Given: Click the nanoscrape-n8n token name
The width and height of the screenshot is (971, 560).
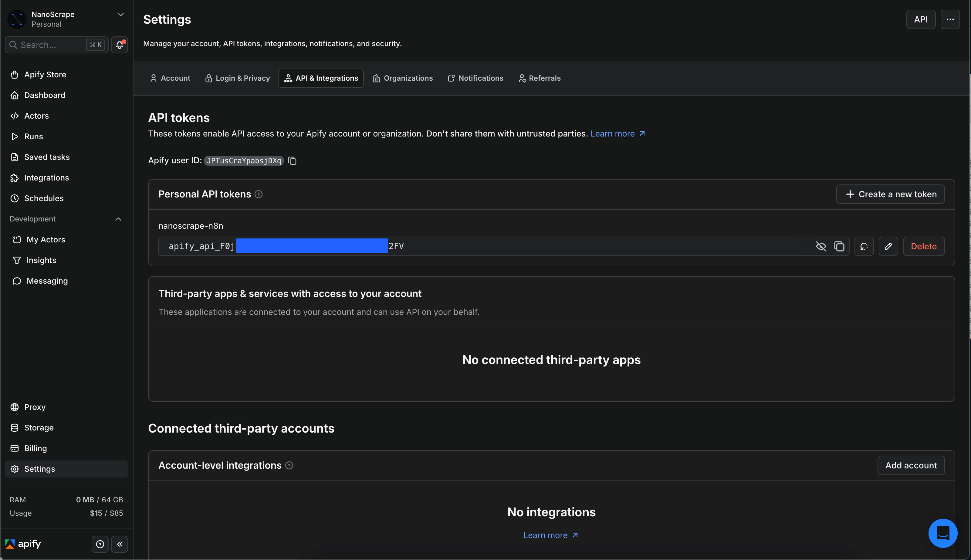Looking at the screenshot, I should click(191, 226).
